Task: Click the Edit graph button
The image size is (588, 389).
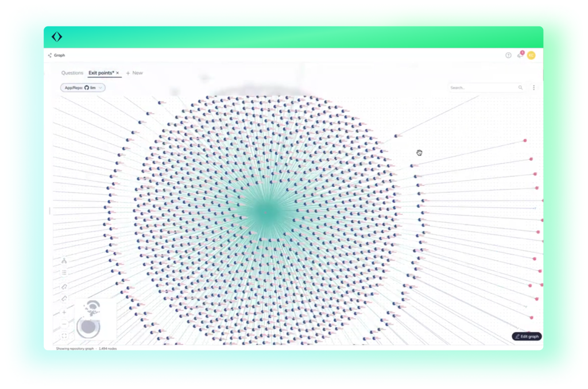Action: (x=527, y=336)
